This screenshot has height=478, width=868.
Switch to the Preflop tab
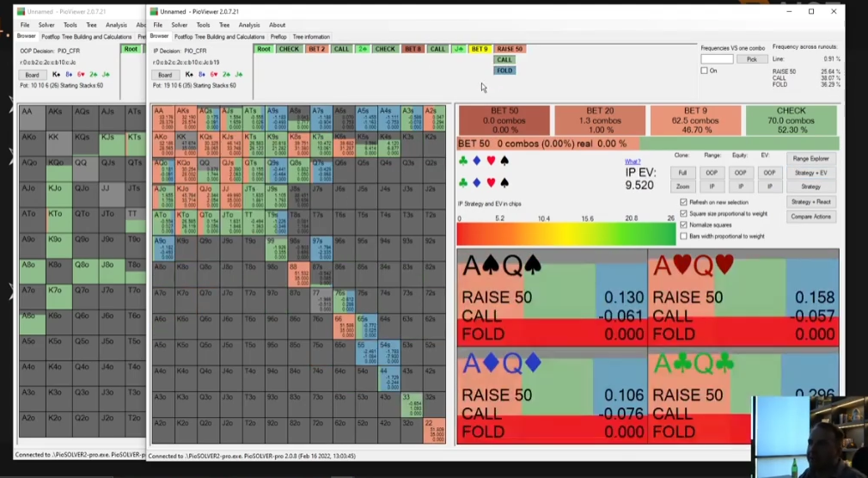coord(278,37)
